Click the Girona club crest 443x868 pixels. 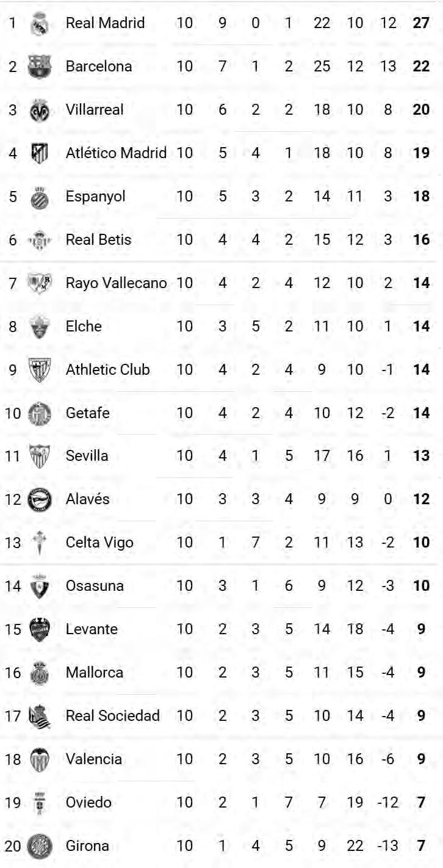coord(40,846)
